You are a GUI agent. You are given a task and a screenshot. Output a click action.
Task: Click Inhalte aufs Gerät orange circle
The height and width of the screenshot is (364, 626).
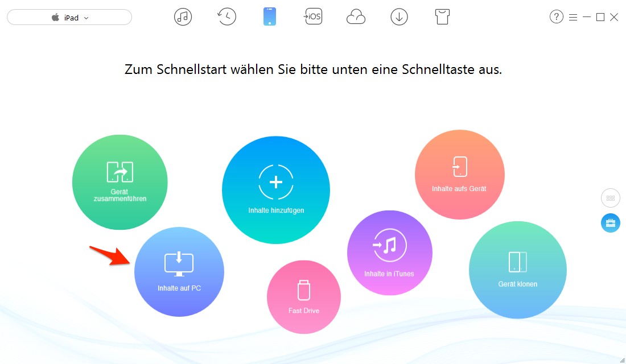[459, 175]
